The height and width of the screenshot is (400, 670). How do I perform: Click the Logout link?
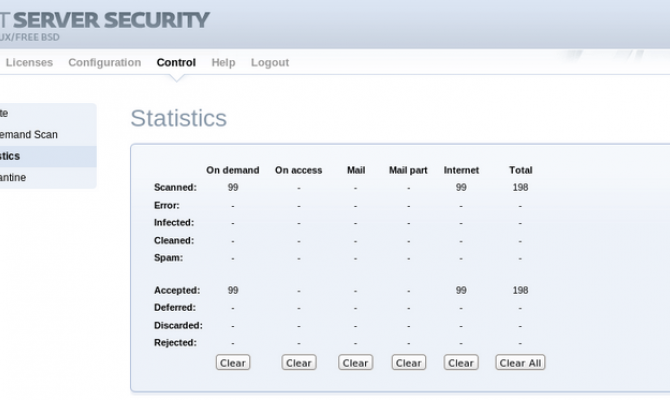point(270,62)
